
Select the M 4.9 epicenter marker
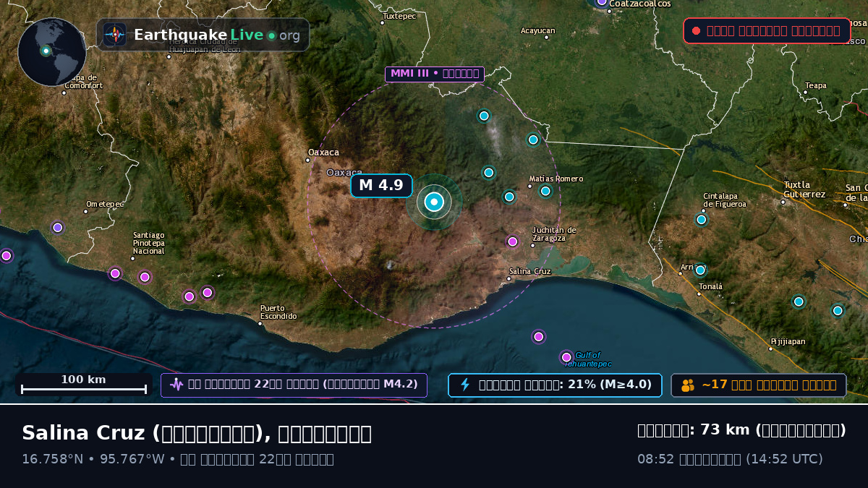pos(434,202)
